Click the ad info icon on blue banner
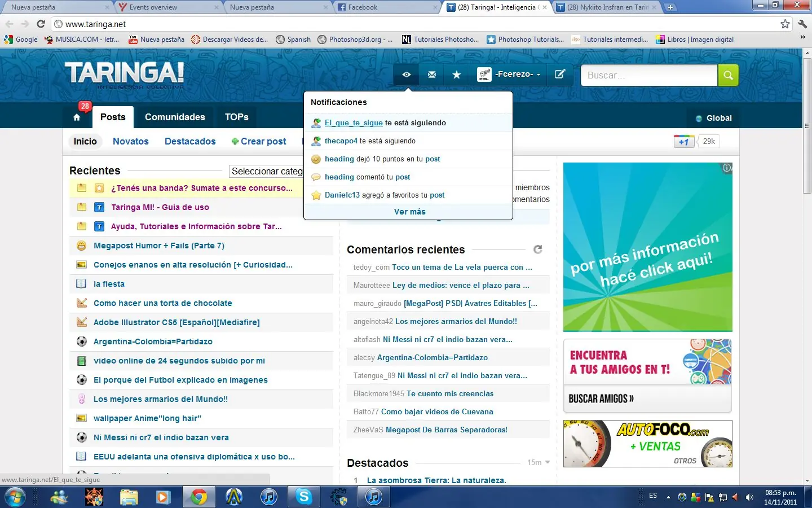Screen dimensions: 812x508 [727, 168]
